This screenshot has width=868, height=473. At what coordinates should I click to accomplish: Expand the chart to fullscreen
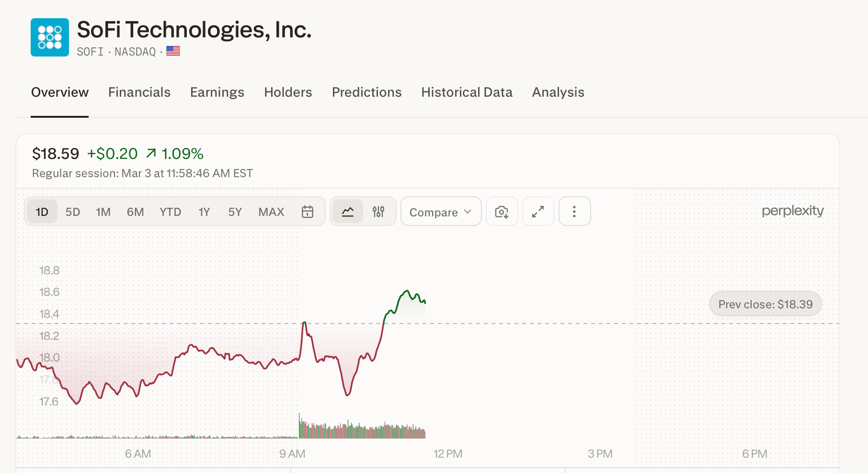pos(538,211)
